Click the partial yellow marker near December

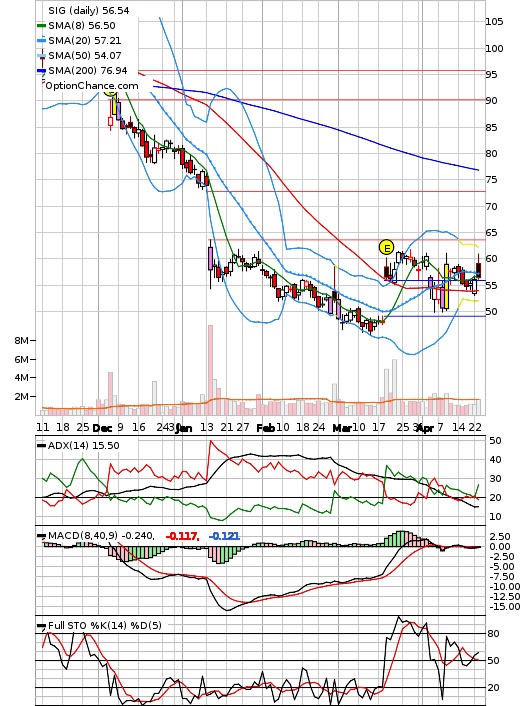tap(110, 92)
